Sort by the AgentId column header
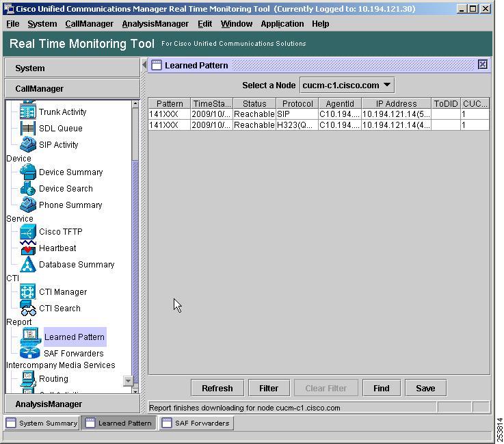This screenshot has height=444, width=504. pos(340,103)
